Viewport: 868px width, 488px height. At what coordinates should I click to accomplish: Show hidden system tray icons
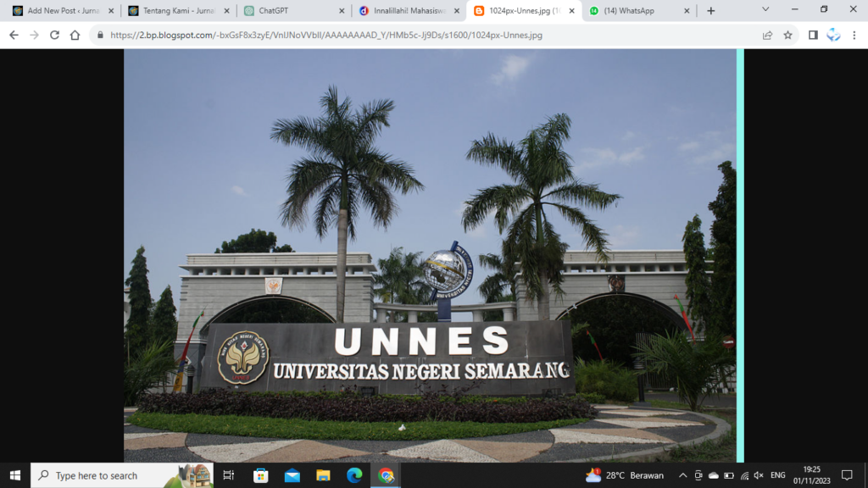pos(682,475)
